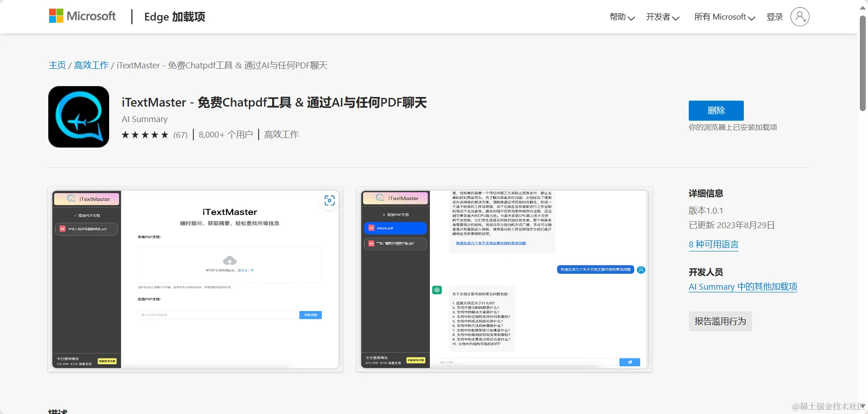Click the screenshot search icon on first preview

click(x=329, y=200)
